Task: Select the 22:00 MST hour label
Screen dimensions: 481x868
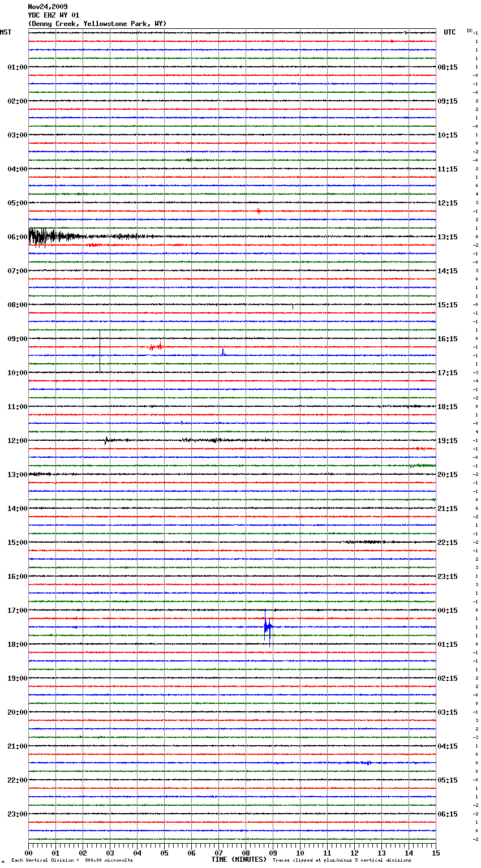Action: pyautogui.click(x=18, y=780)
